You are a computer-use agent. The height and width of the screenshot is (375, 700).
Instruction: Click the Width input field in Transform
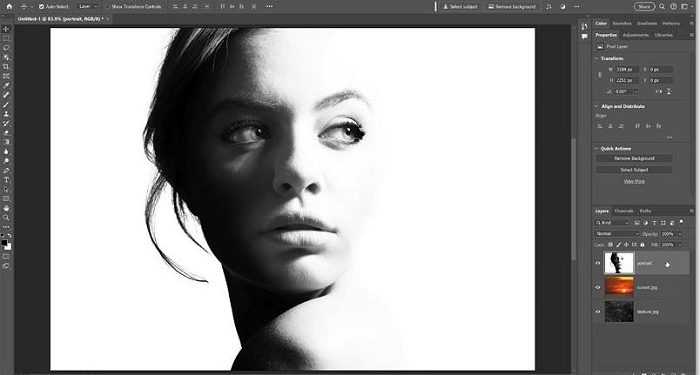[x=627, y=70]
